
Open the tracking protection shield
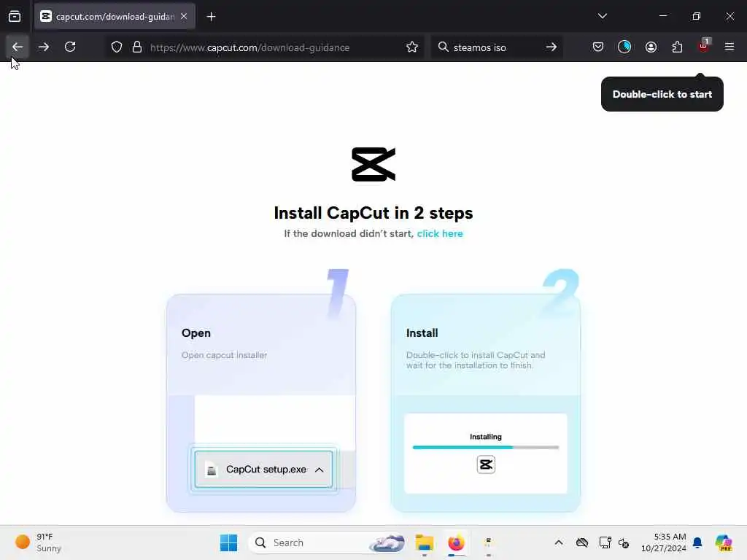pos(117,47)
